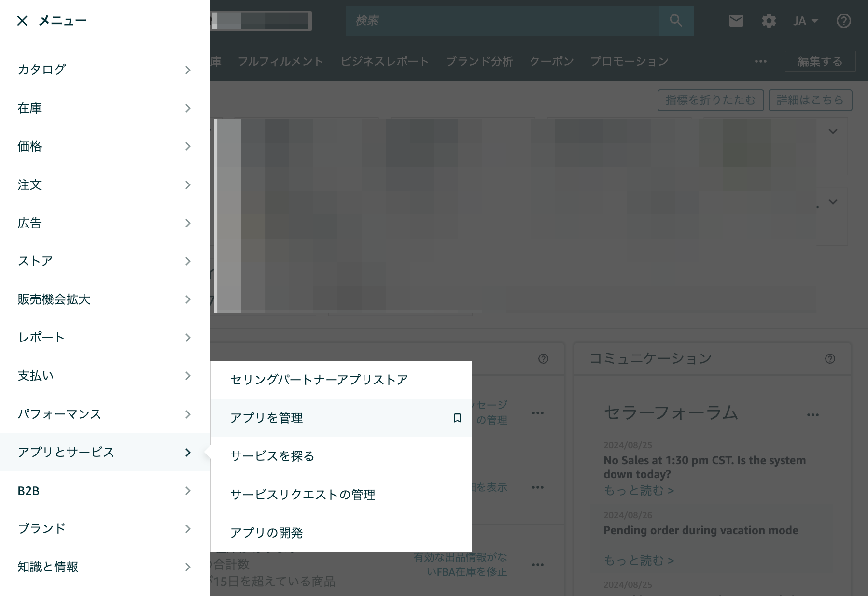This screenshot has width=868, height=596.
Task: Focus the 検索 search field
Action: pyautogui.click(x=503, y=21)
